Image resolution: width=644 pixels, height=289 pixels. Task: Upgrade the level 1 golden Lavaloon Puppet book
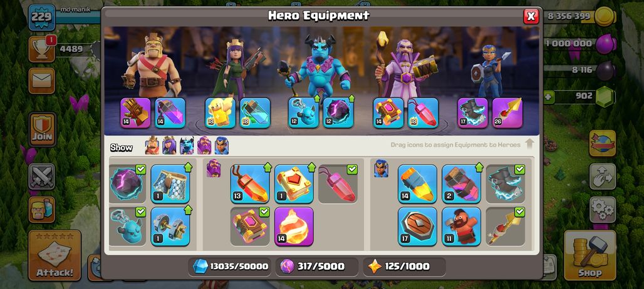pyautogui.click(x=294, y=184)
